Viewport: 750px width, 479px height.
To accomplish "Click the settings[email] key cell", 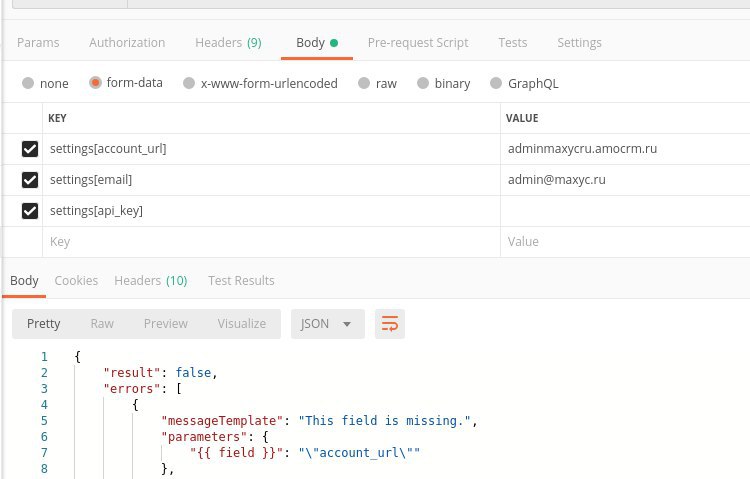I will [271, 180].
